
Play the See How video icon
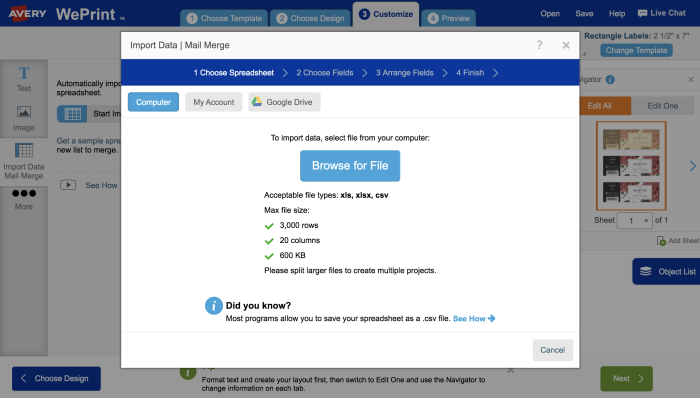tap(68, 185)
